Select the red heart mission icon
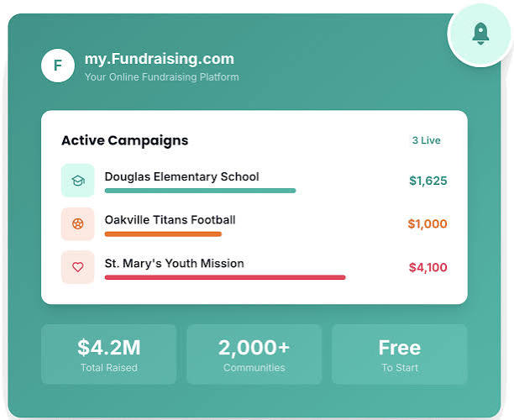The width and height of the screenshot is (514, 420). pos(78,267)
